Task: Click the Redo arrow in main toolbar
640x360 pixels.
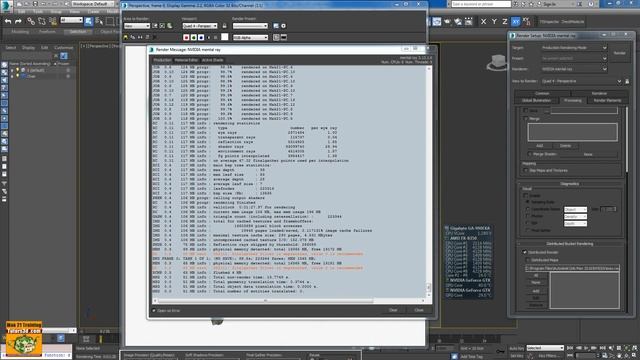Action: coord(18,21)
